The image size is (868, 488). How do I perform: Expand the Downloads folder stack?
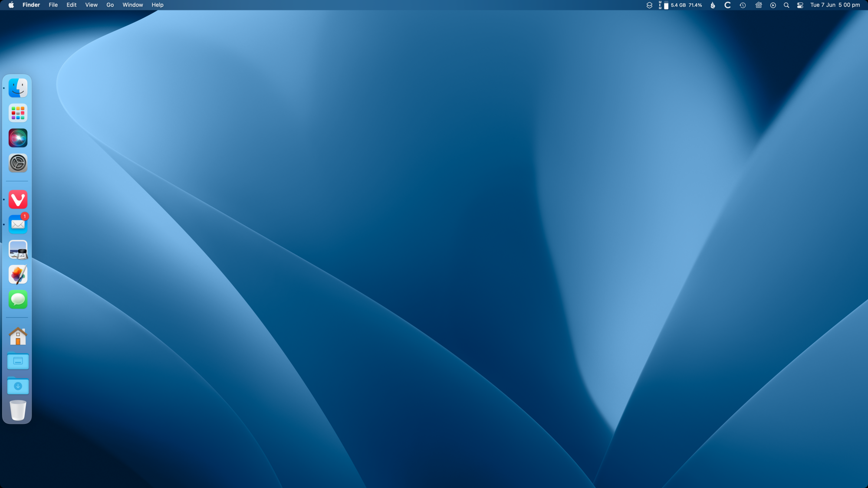click(x=18, y=386)
